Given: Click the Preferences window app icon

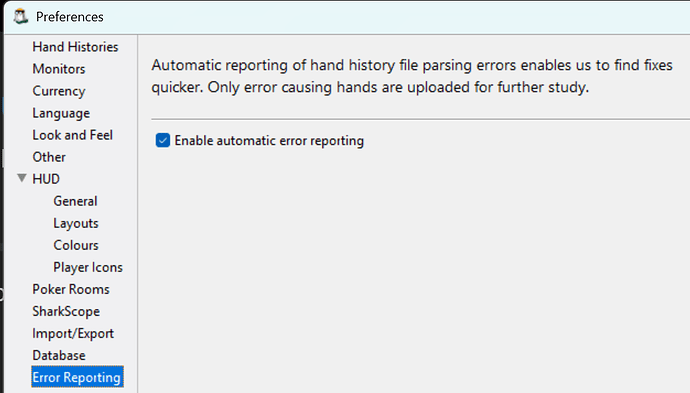Looking at the screenshot, I should [21, 17].
